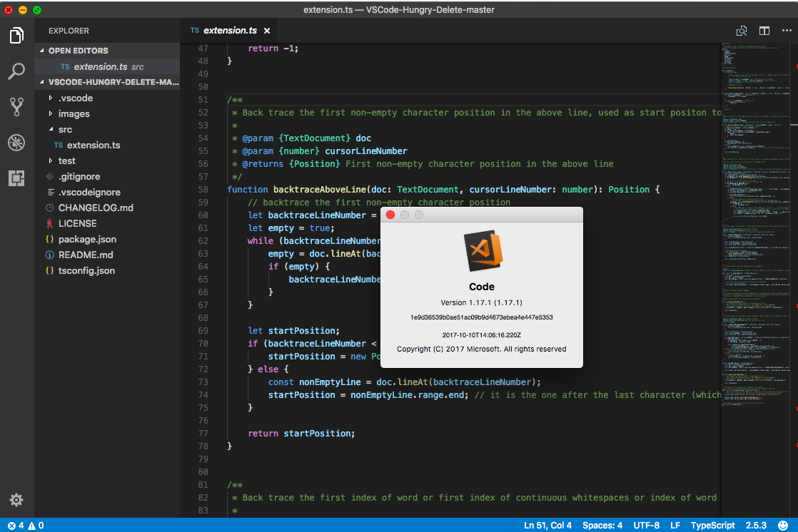798x532 pixels.
Task: Open the Manage gear menu
Action: (x=16, y=500)
